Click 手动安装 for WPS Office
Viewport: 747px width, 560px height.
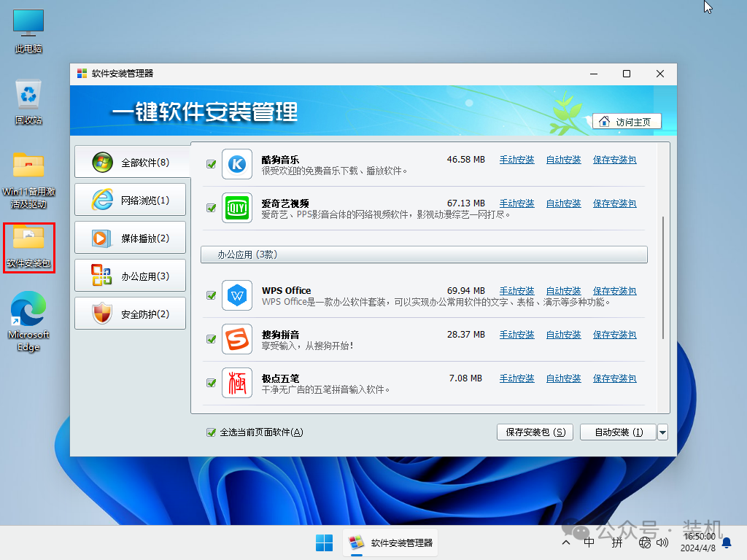517,291
